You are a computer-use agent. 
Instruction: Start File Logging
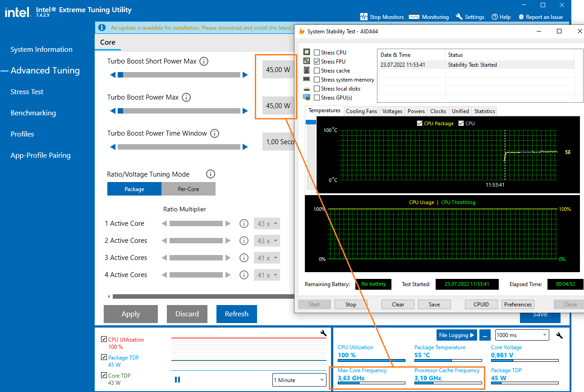click(x=457, y=335)
